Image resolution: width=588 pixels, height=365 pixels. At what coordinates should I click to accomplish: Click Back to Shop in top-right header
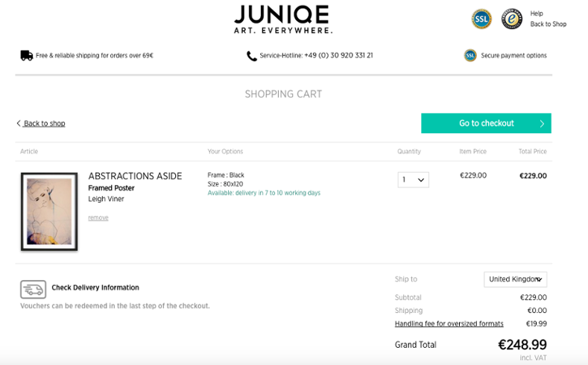(x=548, y=24)
